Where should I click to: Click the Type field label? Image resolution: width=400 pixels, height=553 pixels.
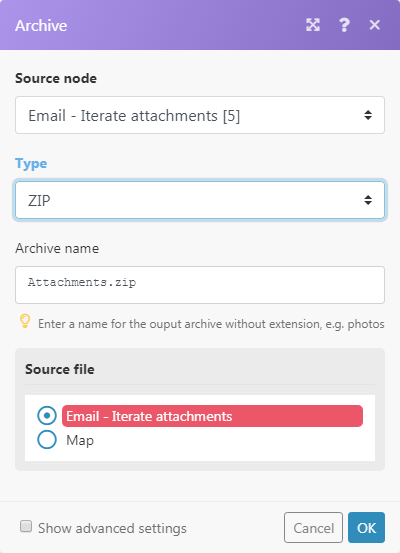coord(31,164)
